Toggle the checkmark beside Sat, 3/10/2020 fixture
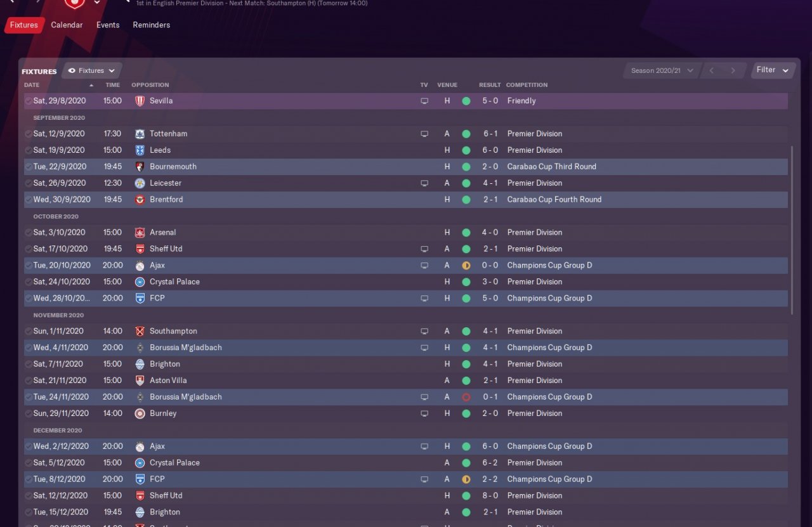Screen dimensions: 812x527 point(28,233)
